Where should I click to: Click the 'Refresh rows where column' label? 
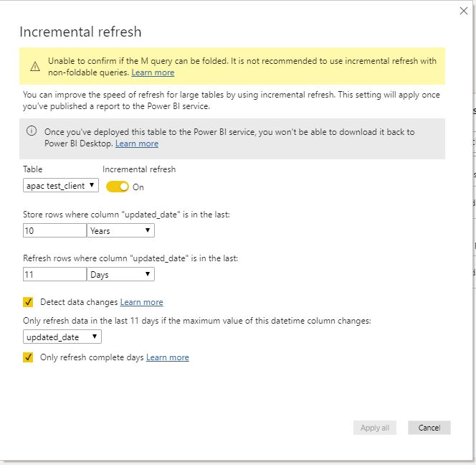click(x=130, y=258)
